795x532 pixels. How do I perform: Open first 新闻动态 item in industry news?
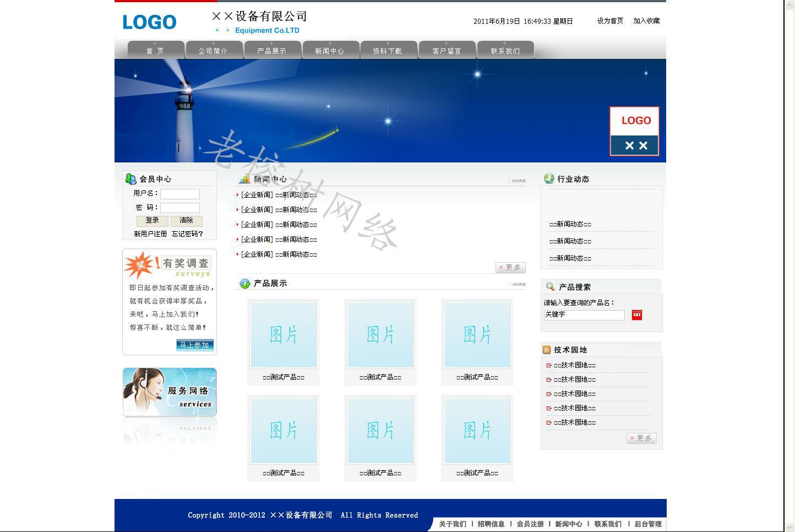(x=570, y=224)
